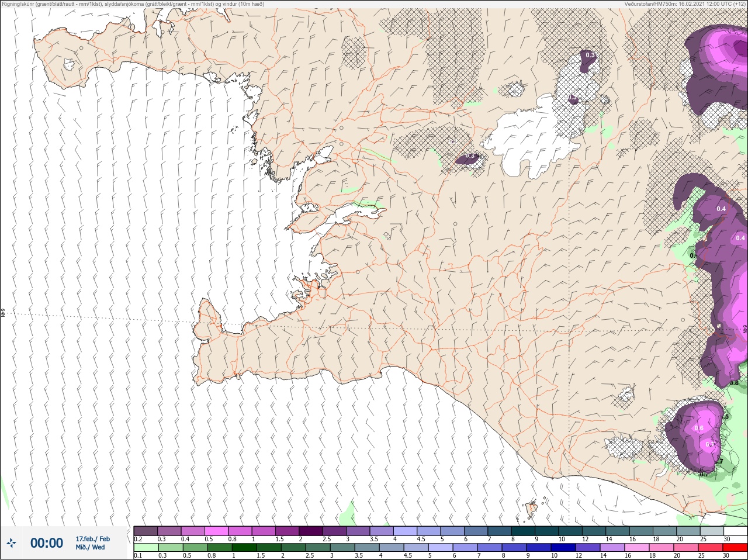This screenshot has width=748, height=560.
Task: Click the 00:00 forecast time display
Action: (x=47, y=543)
